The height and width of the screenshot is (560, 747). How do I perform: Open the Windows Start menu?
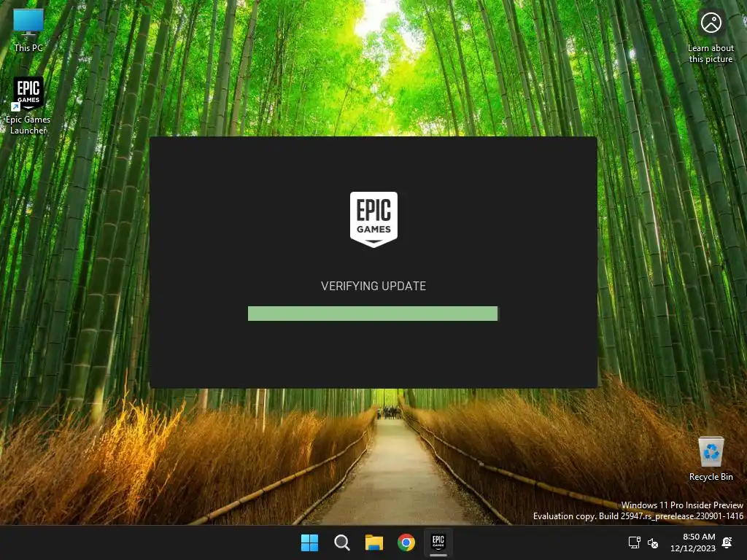point(309,542)
